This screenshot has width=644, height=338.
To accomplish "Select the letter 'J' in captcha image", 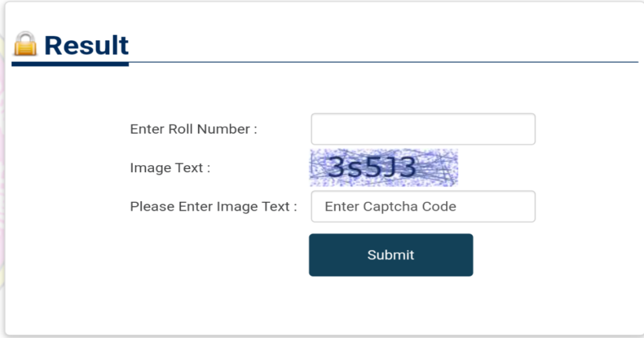I will [391, 168].
